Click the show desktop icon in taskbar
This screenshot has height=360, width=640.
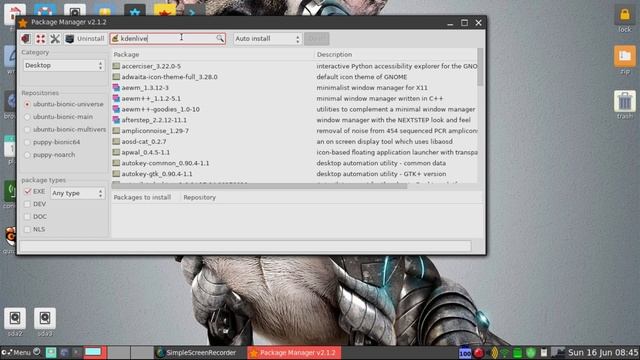tap(51, 352)
